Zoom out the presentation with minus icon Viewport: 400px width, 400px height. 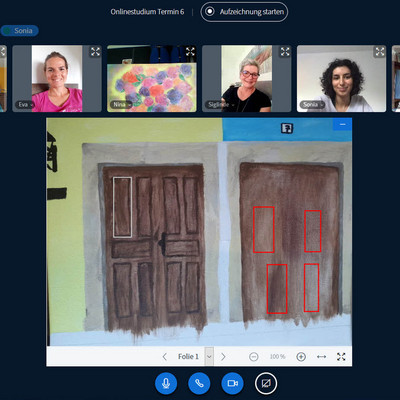click(x=254, y=357)
